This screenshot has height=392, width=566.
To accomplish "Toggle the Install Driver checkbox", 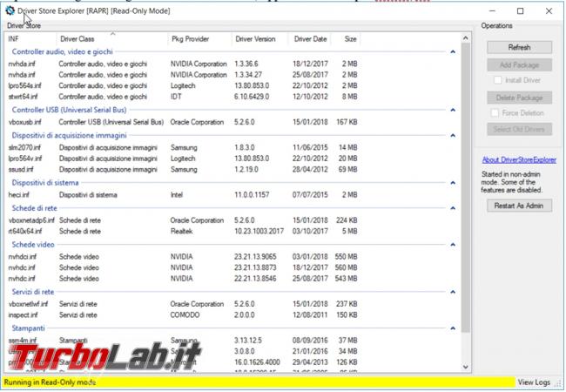I will click(x=498, y=80).
